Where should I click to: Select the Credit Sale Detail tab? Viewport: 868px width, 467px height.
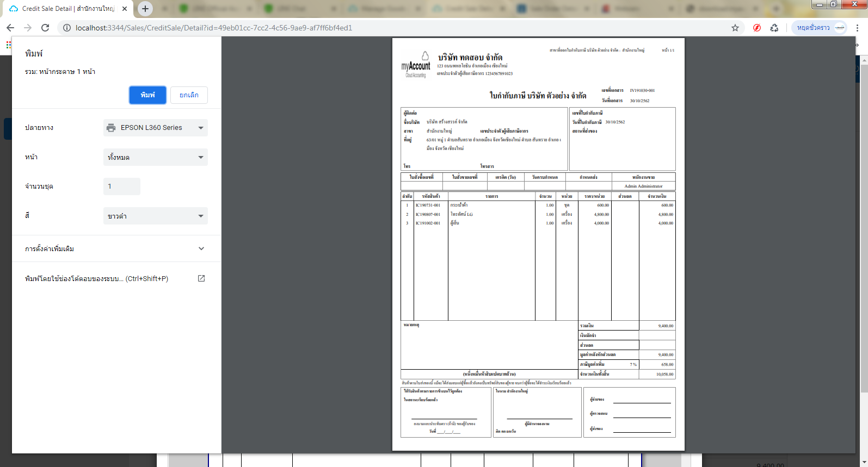69,9
